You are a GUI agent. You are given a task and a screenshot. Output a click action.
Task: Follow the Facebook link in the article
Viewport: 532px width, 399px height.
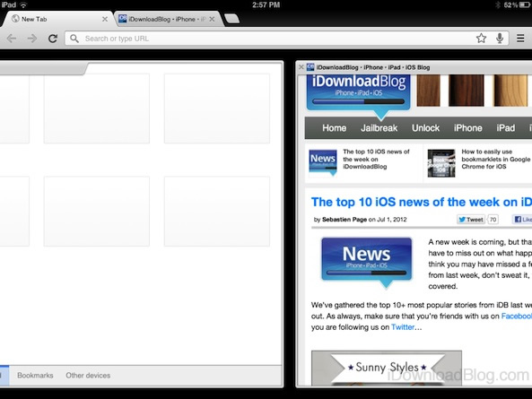(517, 316)
